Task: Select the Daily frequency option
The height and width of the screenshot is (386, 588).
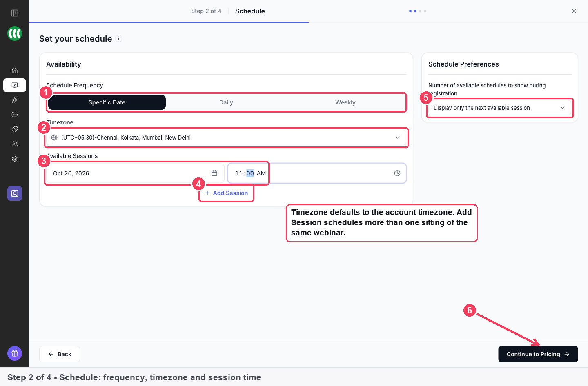Action: pos(226,102)
